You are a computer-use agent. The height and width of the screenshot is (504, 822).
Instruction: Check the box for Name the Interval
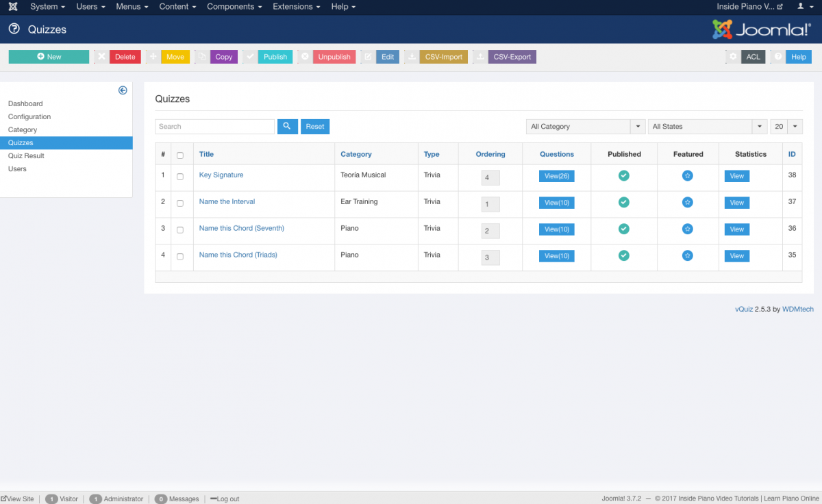pyautogui.click(x=180, y=203)
